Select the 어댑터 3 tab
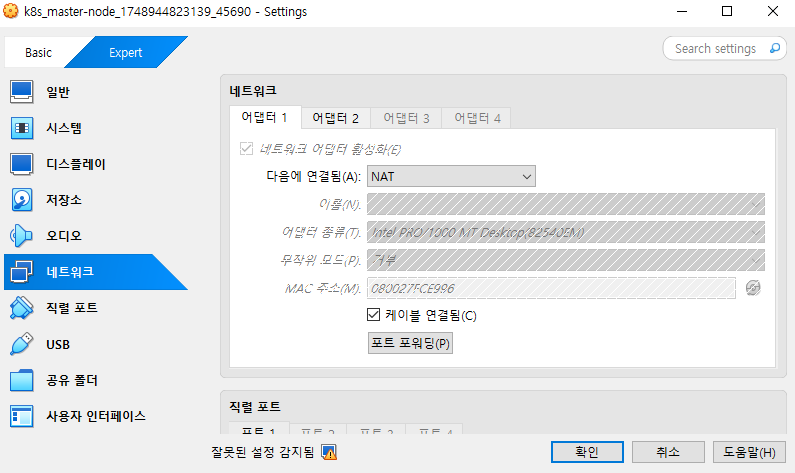This screenshot has width=795, height=473. (x=406, y=118)
